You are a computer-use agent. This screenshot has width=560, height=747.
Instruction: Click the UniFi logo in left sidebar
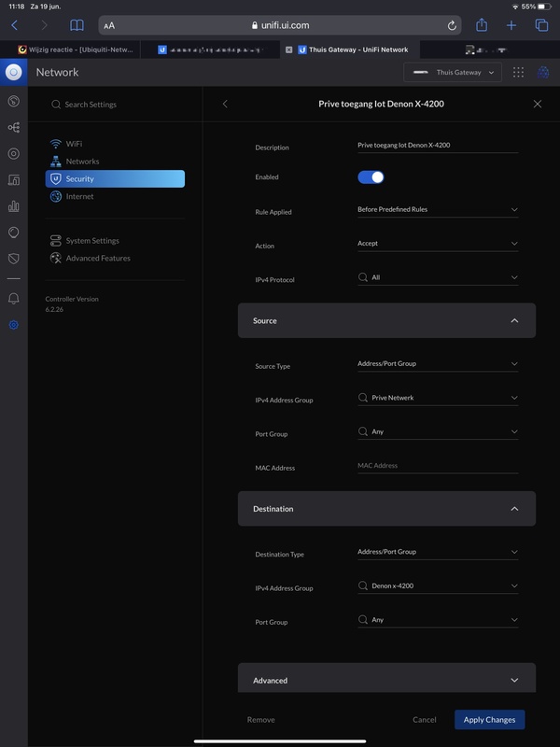pyautogui.click(x=13, y=72)
